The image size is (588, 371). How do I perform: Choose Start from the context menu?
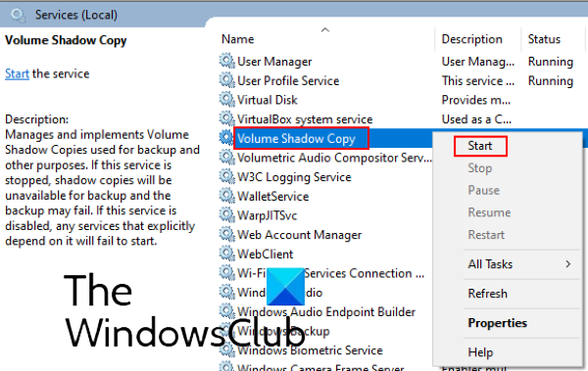[x=480, y=146]
